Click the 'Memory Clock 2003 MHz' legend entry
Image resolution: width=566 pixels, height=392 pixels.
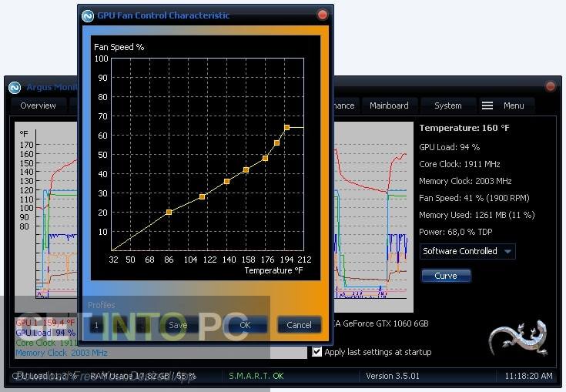62,353
